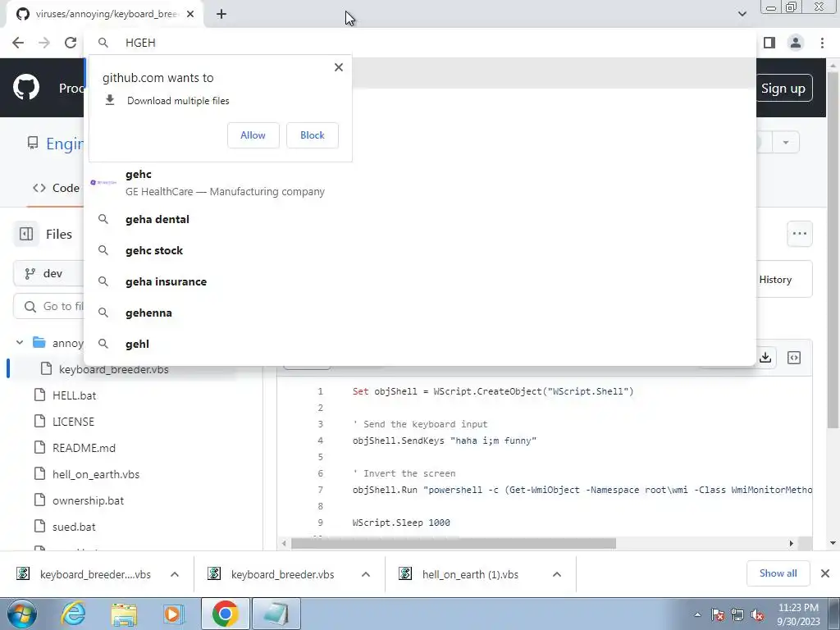Reload the page with the refresh icon
The height and width of the screenshot is (630, 840).
71,43
